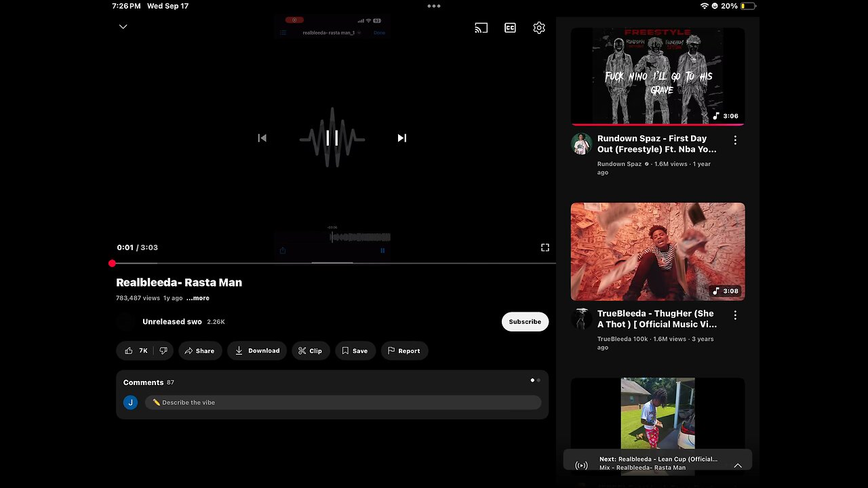The image size is (868, 488).
Task: Tap the J user avatar in comments
Action: 130,403
